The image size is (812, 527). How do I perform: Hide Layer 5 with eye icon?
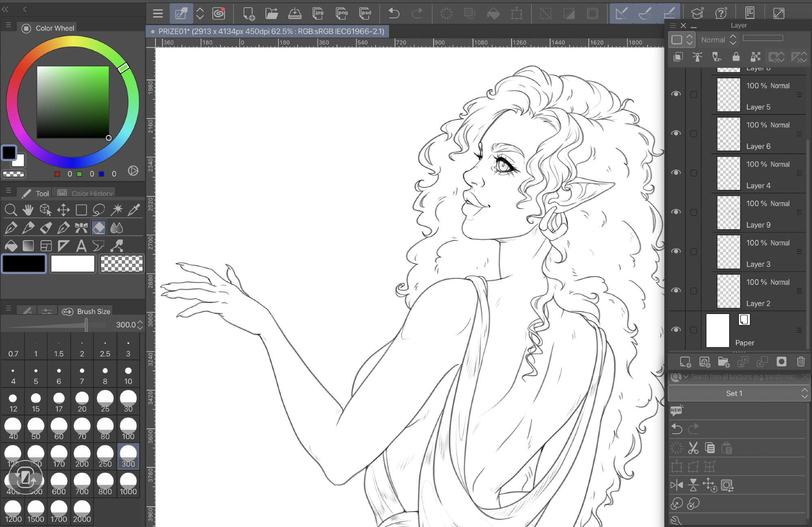676,94
